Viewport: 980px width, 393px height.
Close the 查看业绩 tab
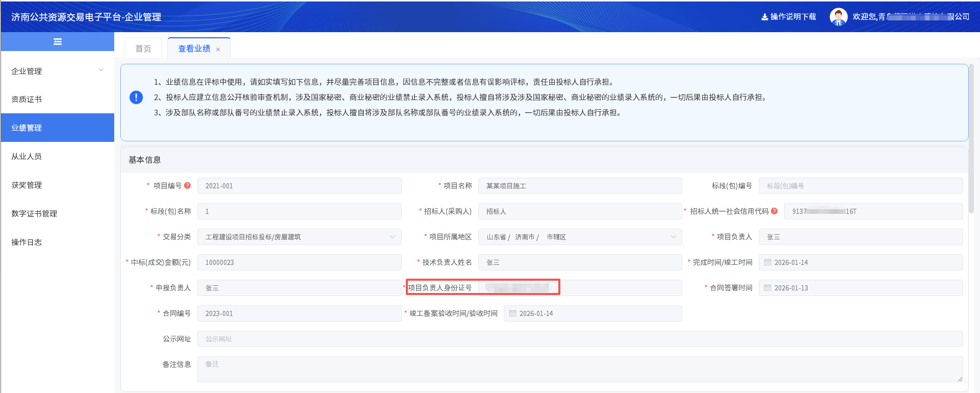click(218, 50)
